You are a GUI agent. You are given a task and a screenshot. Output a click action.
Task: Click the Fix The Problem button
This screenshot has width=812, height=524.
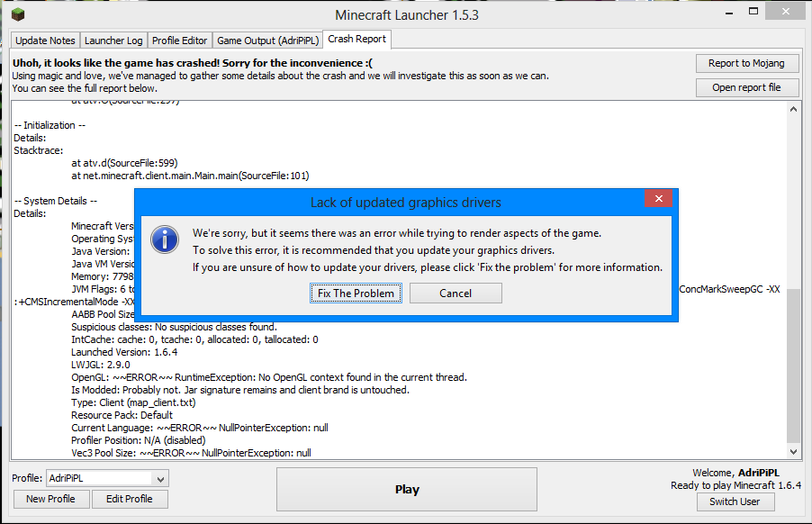pos(356,294)
